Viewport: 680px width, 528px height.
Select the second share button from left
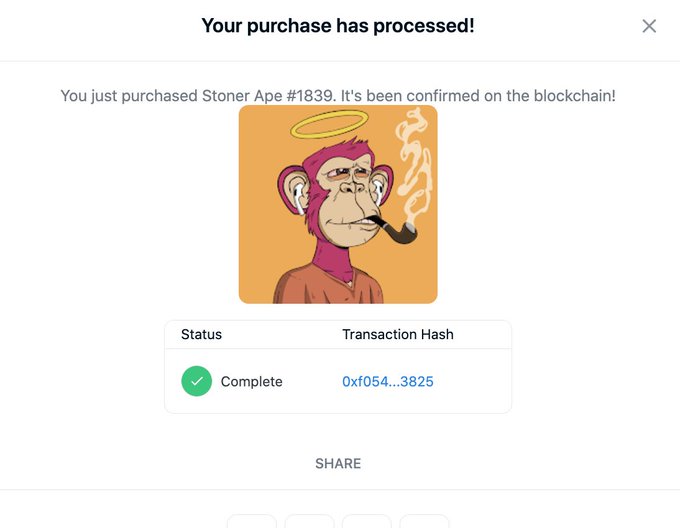point(309,521)
